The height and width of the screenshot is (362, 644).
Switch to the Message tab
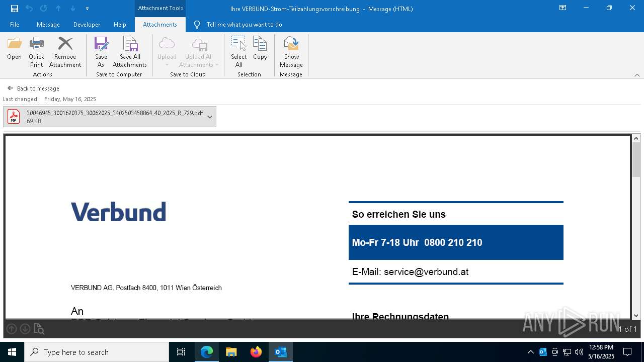[x=48, y=25]
